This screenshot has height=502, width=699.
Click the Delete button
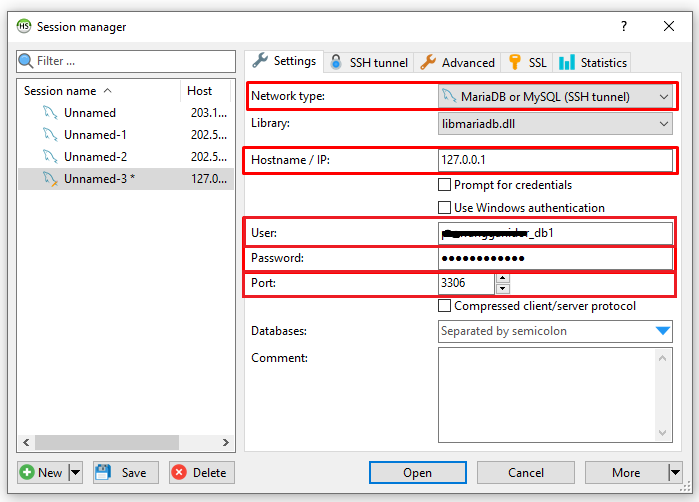click(x=201, y=473)
